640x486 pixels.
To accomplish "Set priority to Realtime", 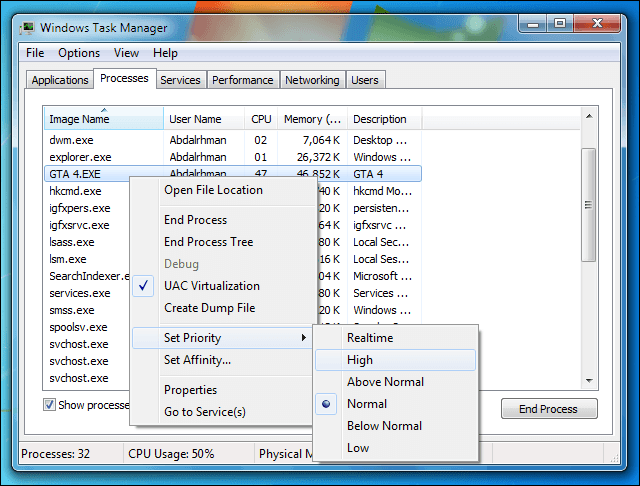I will (396, 338).
